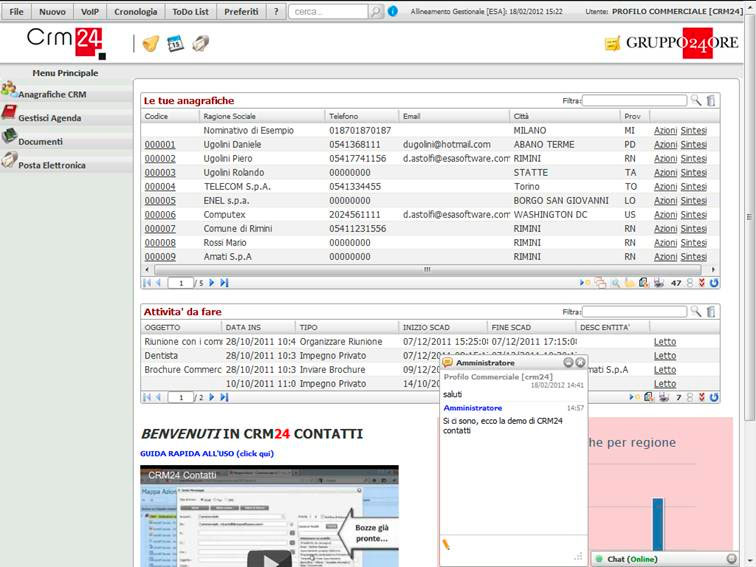
Task: Open the VoIP menu
Action: click(90, 12)
